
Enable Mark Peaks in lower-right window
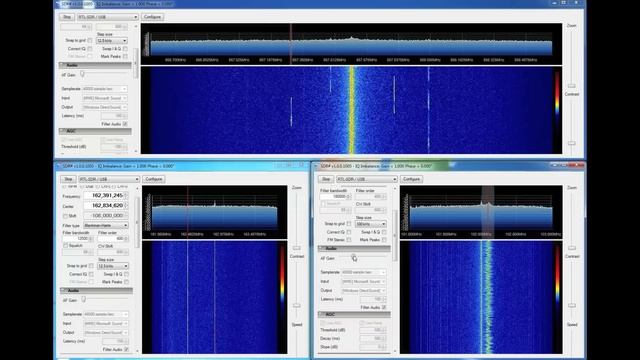[x=384, y=240]
